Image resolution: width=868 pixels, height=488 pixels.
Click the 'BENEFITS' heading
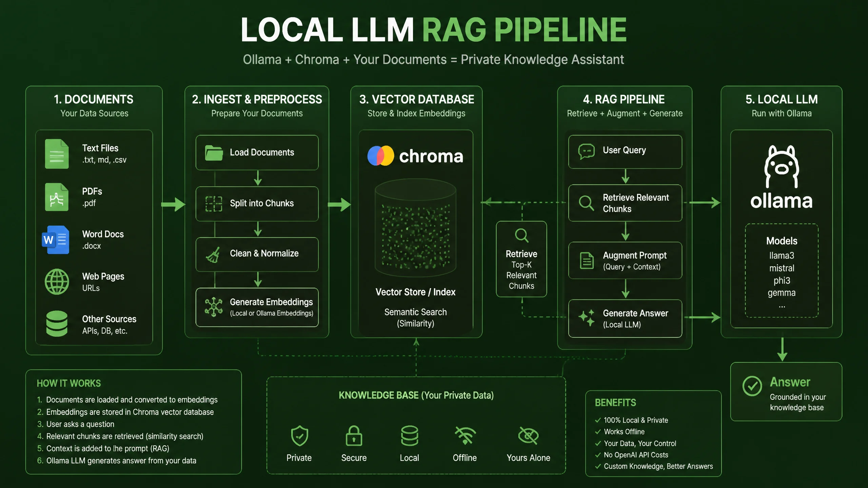tap(615, 403)
